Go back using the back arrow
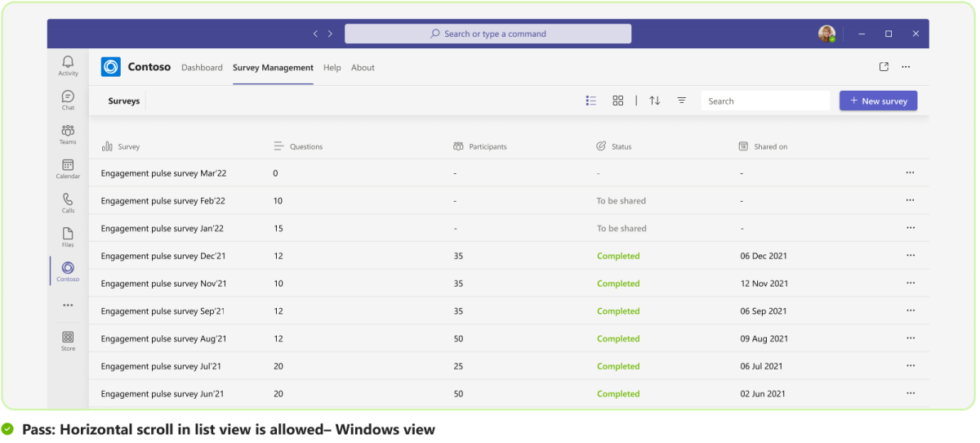Image resolution: width=980 pixels, height=443 pixels. pos(316,34)
